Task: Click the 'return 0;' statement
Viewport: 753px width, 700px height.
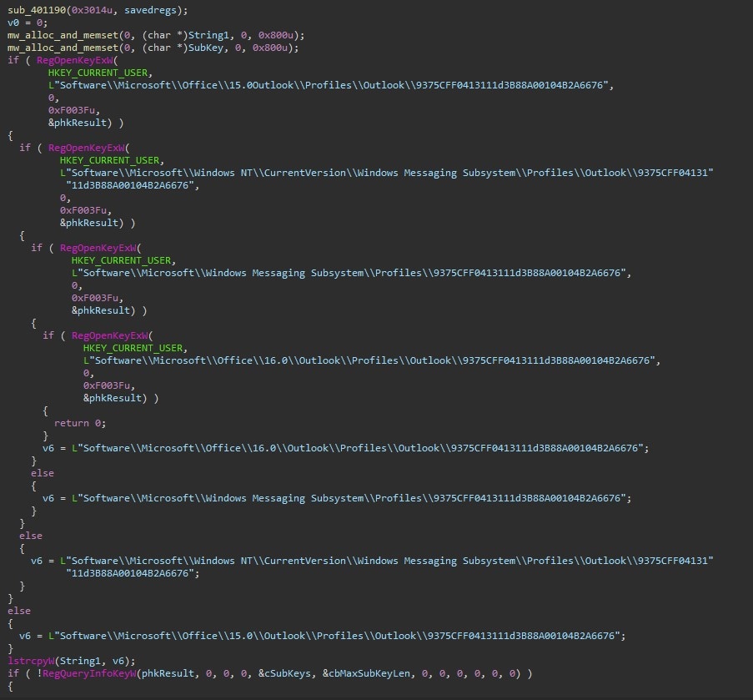Action: coord(80,423)
